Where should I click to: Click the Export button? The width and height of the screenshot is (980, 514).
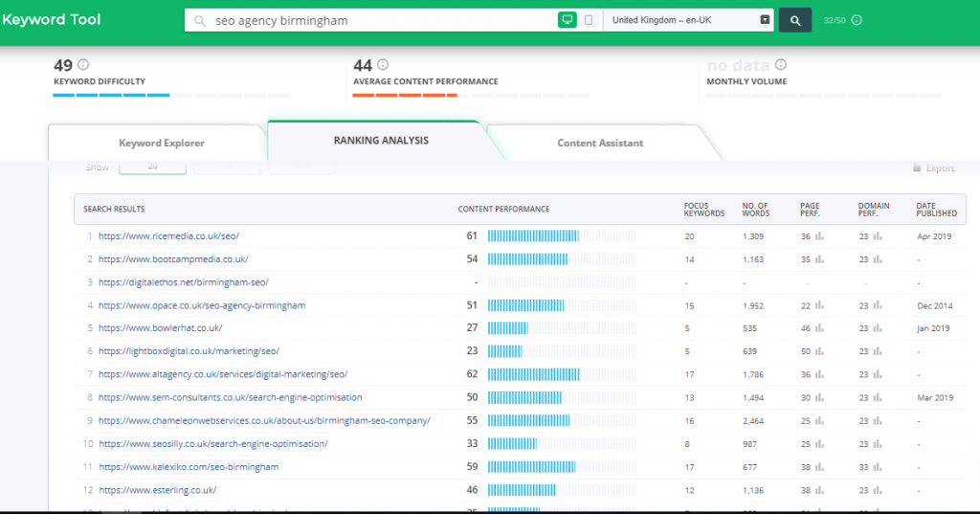point(933,168)
